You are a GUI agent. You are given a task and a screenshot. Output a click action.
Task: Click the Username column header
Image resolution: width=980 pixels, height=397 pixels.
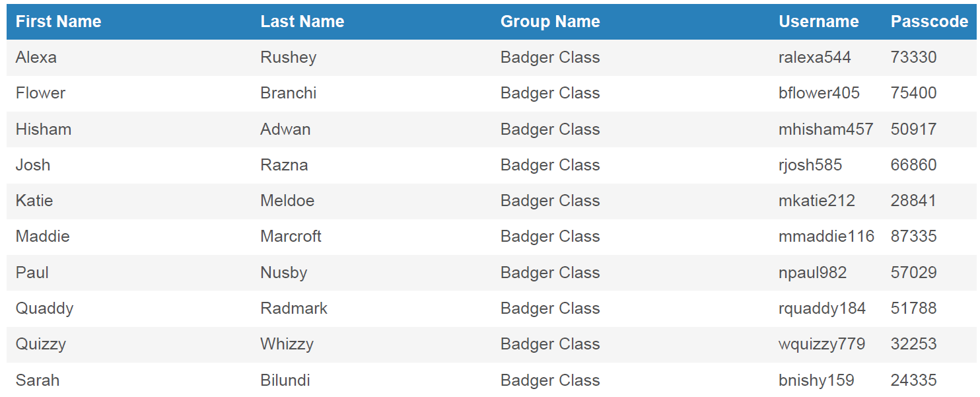point(818,22)
